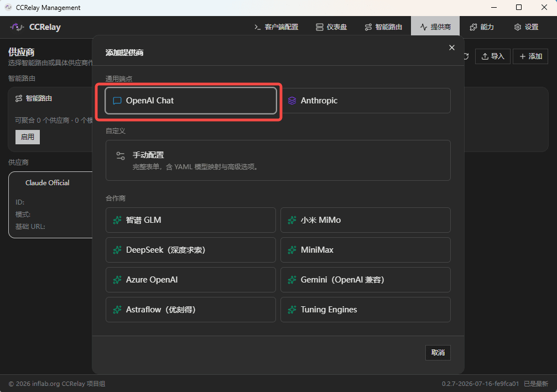Click the inflab.org CCRelay copyright text

57,384
